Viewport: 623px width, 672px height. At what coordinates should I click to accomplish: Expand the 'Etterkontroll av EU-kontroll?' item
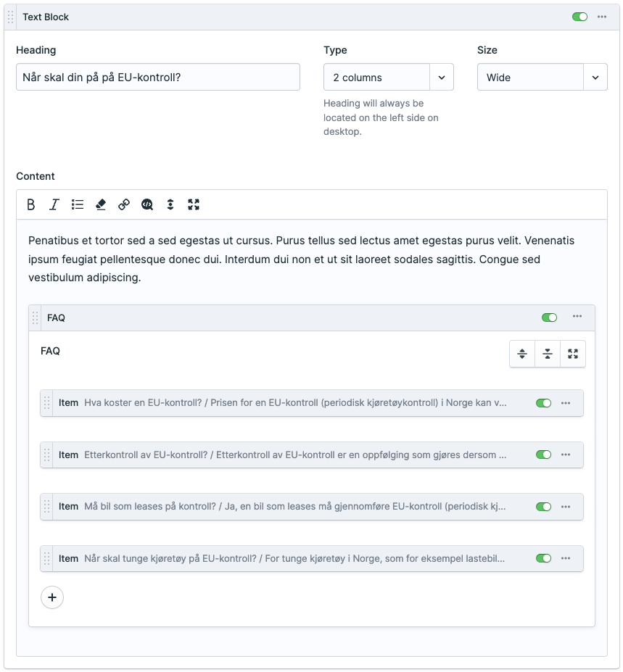(290, 455)
